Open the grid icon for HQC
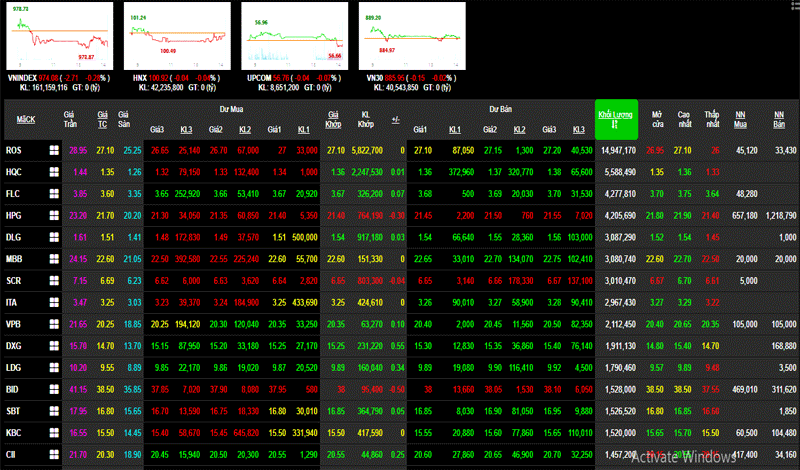The height and width of the screenshot is (470, 800). tap(54, 172)
